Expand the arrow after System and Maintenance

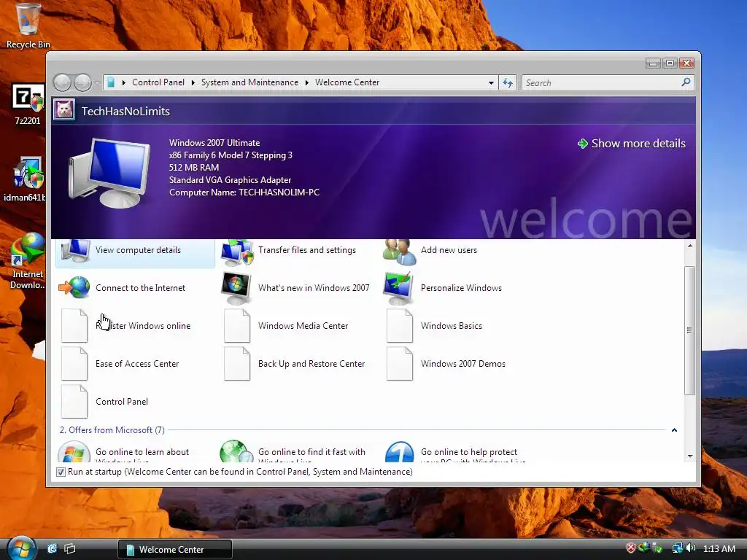307,83
